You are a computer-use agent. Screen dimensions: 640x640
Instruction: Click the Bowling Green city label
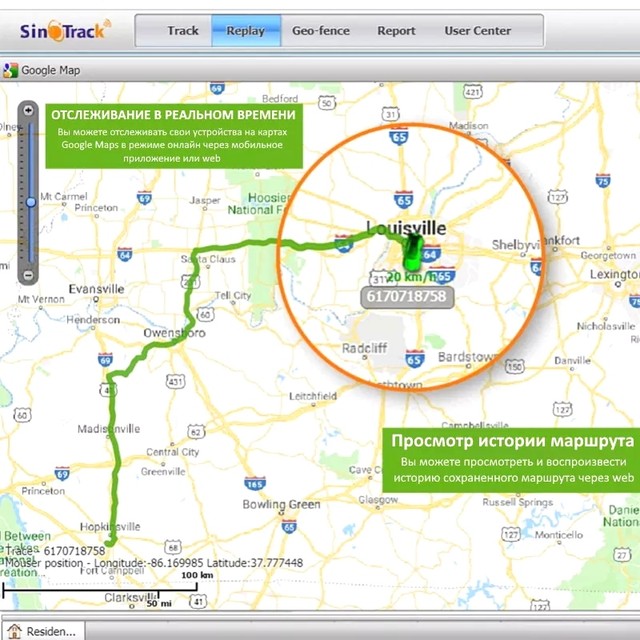coord(281,504)
